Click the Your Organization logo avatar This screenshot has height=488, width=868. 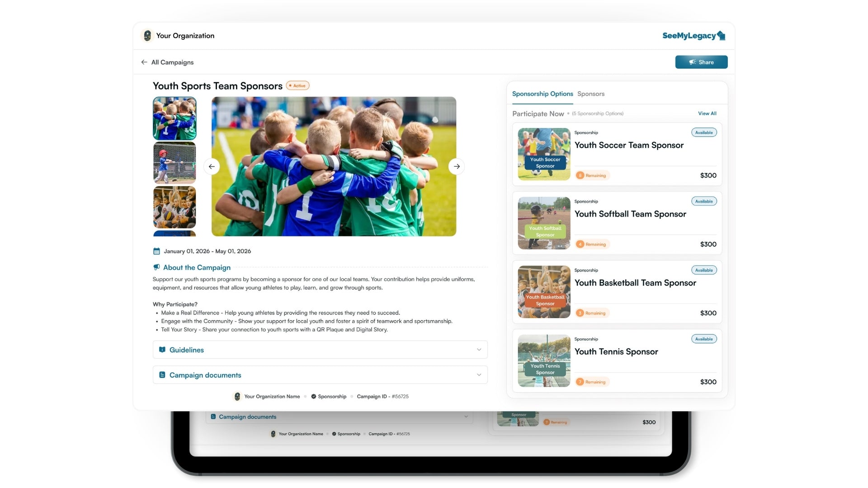147,36
